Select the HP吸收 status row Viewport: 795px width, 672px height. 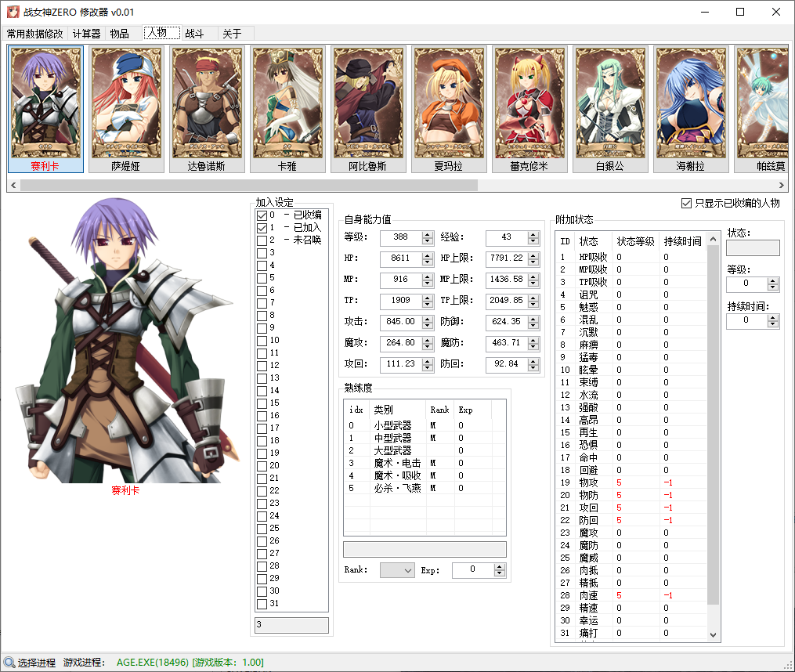(x=632, y=257)
